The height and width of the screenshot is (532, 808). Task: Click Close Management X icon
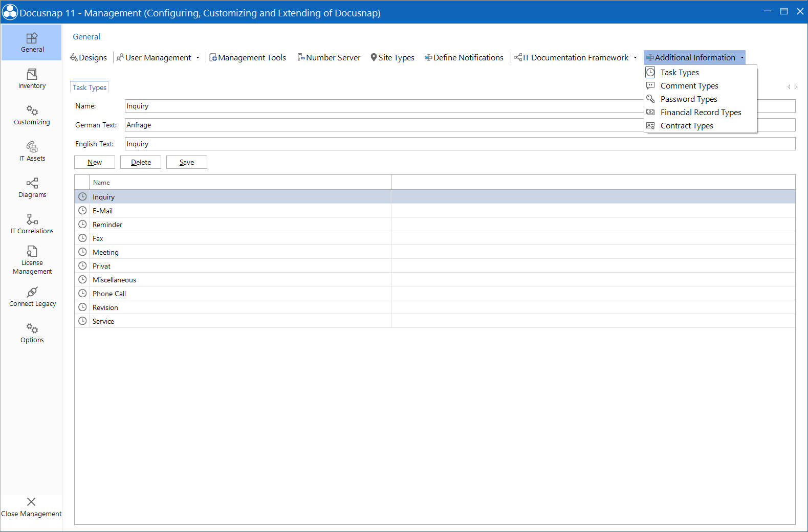[x=31, y=502]
